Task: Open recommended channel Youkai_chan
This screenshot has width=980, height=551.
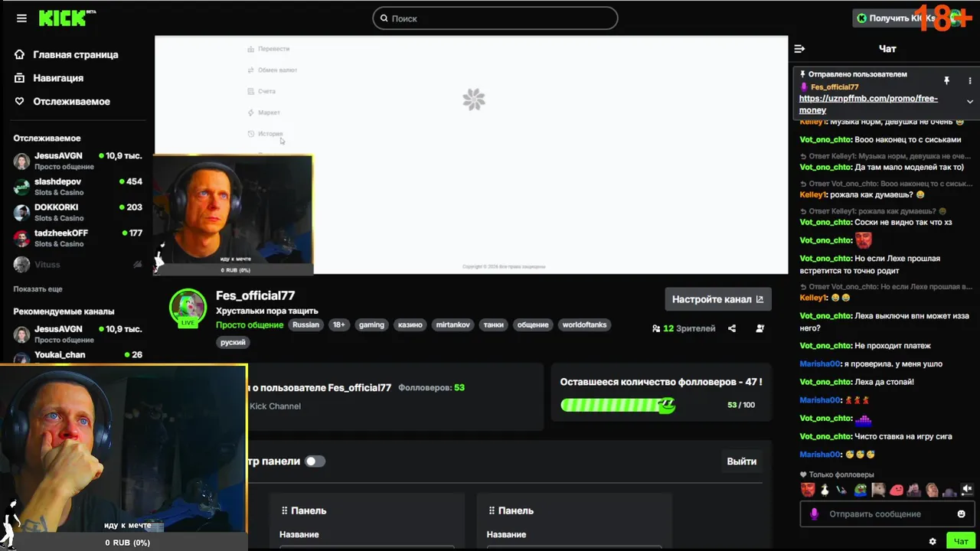Action: pyautogui.click(x=77, y=355)
